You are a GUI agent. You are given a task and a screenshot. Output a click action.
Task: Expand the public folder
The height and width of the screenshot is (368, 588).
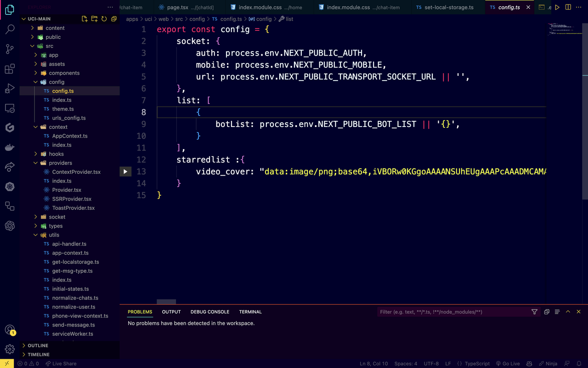33,37
